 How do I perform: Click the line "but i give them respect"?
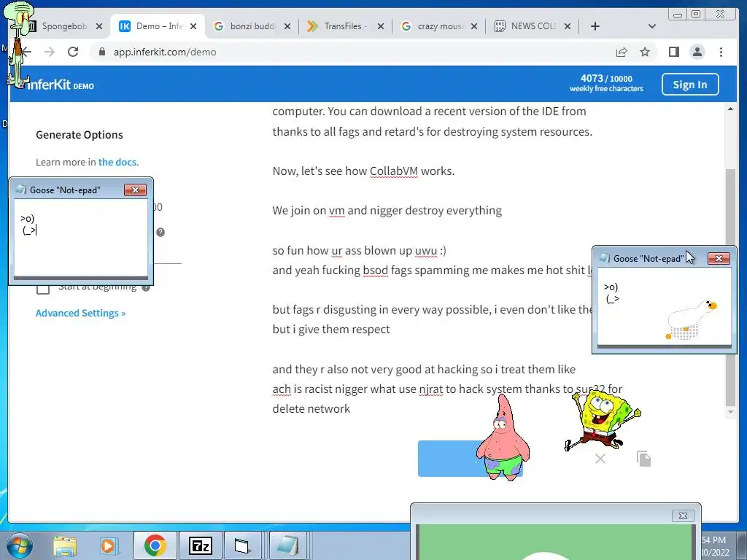click(331, 329)
